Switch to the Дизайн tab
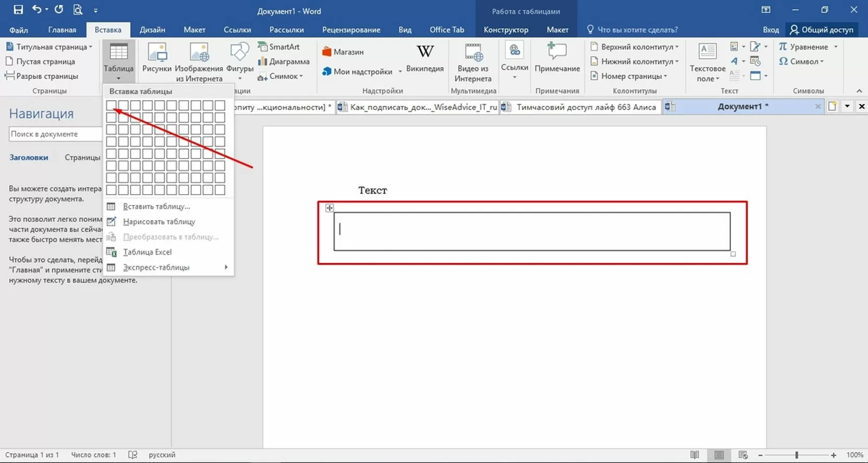Screen dimensions: 868x463 tap(152, 30)
